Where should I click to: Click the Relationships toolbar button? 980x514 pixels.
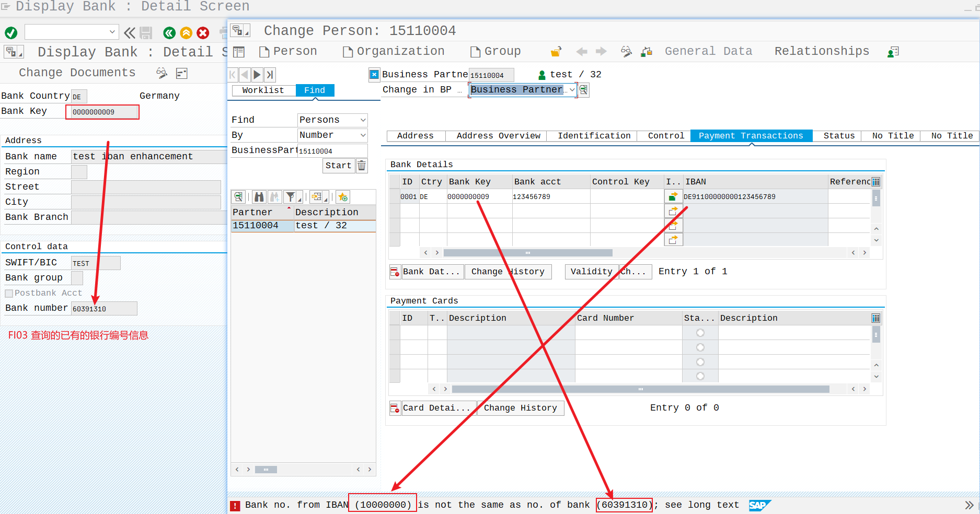point(822,51)
